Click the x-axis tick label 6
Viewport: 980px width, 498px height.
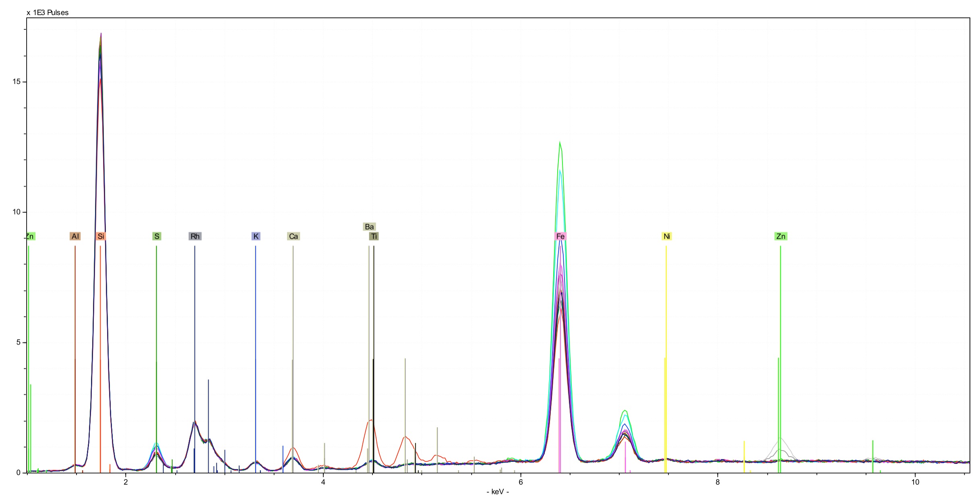[x=520, y=482]
